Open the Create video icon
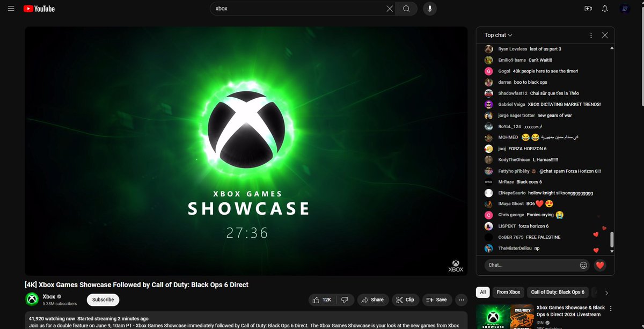The width and height of the screenshot is (644, 329). (x=588, y=9)
